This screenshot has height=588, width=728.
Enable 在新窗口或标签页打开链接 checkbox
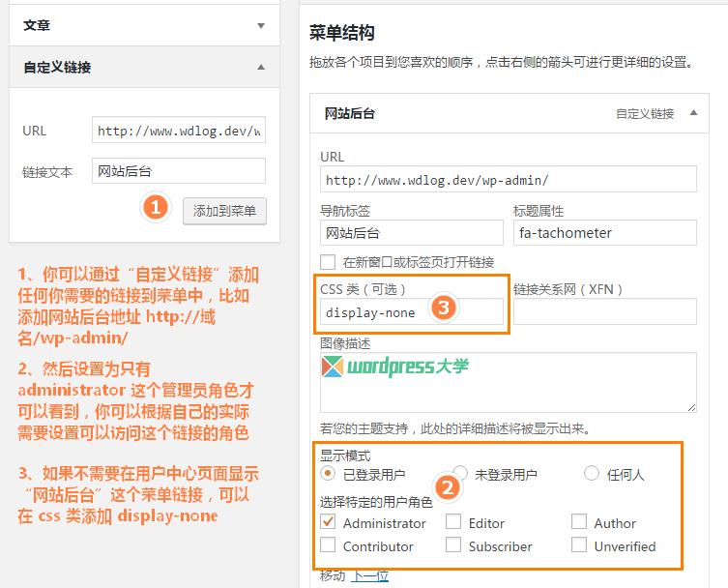pyautogui.click(x=328, y=262)
